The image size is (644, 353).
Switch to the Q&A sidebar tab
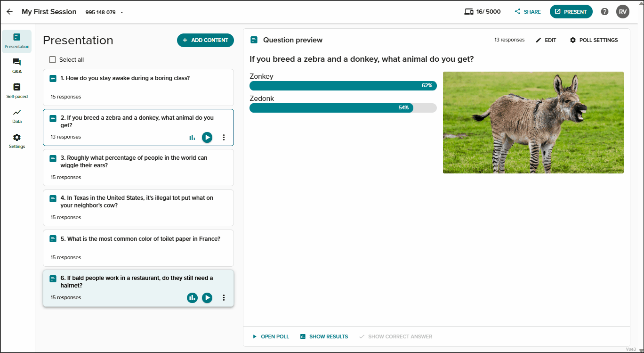(17, 66)
